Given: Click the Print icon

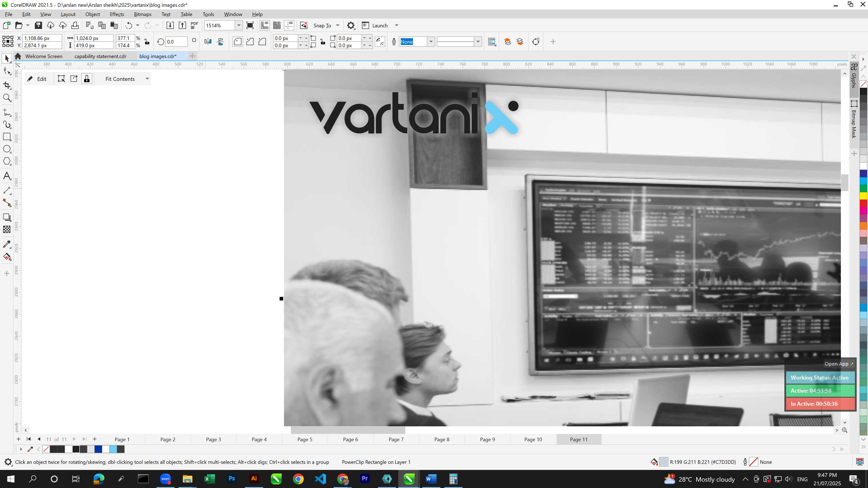Looking at the screenshot, I should [x=75, y=26].
